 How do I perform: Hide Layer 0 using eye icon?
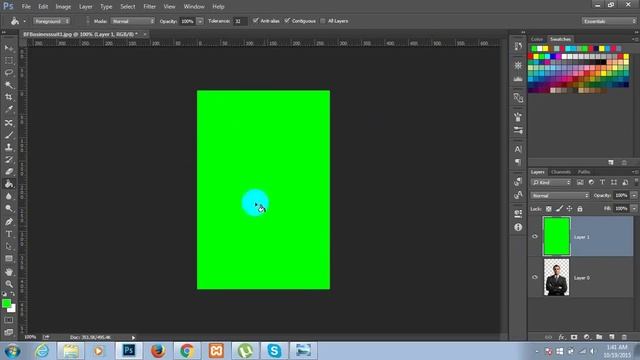point(535,277)
